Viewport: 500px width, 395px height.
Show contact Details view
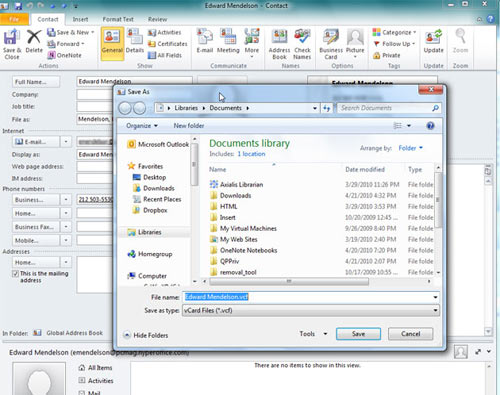[135, 41]
